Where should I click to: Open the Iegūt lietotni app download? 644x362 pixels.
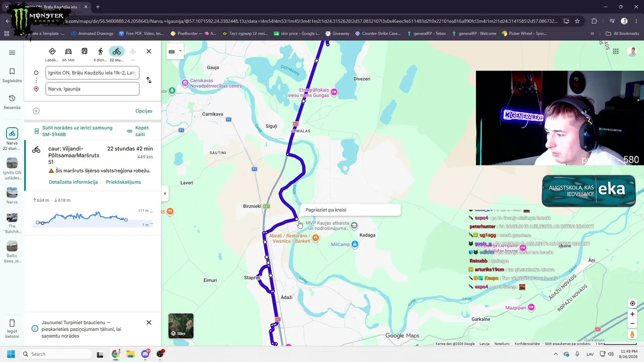click(12, 329)
